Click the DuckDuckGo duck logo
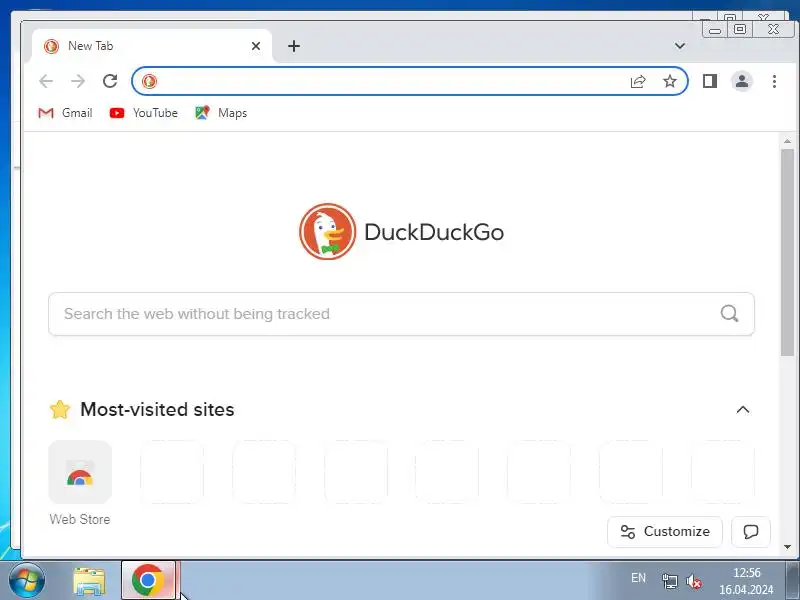Image resolution: width=800 pixels, height=600 pixels. tap(328, 232)
